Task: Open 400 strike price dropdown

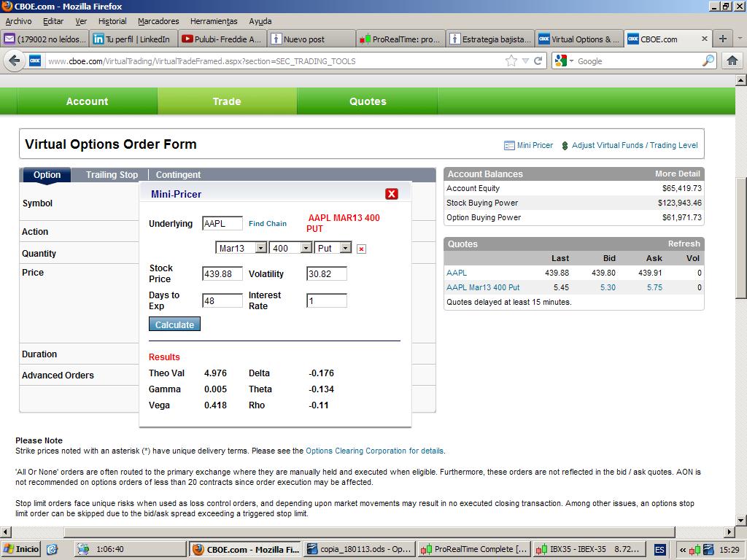Action: tap(290, 248)
